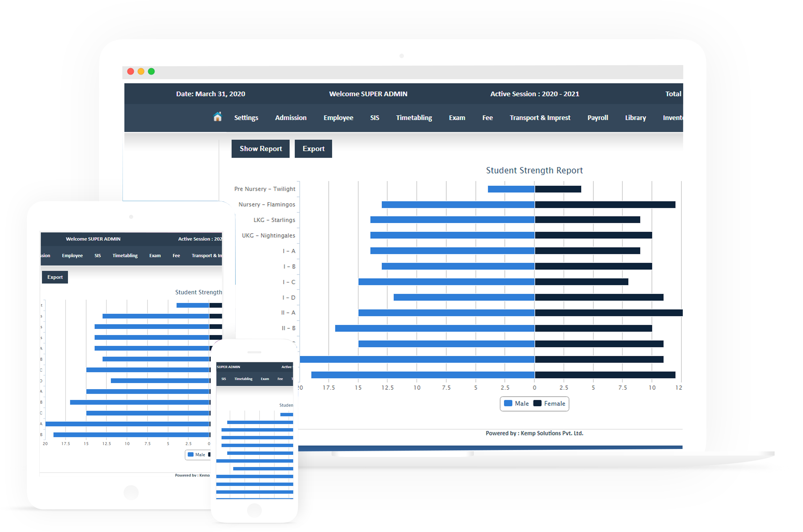Click the green window maximize dot

pyautogui.click(x=151, y=72)
